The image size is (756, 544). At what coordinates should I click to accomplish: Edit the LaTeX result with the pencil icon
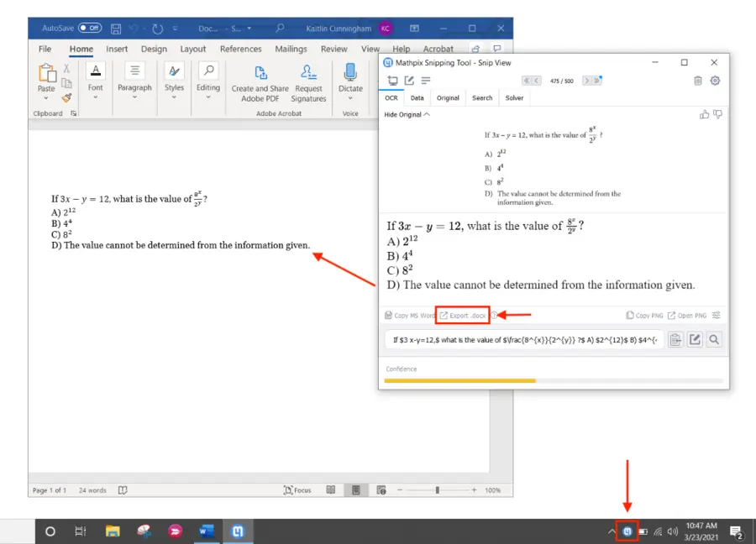[x=695, y=340]
